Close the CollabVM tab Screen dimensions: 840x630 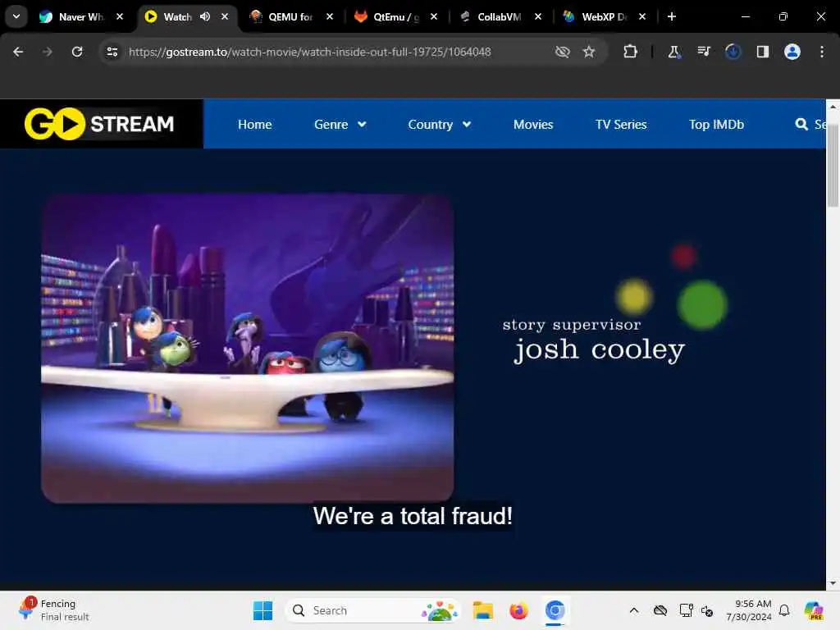538,16
